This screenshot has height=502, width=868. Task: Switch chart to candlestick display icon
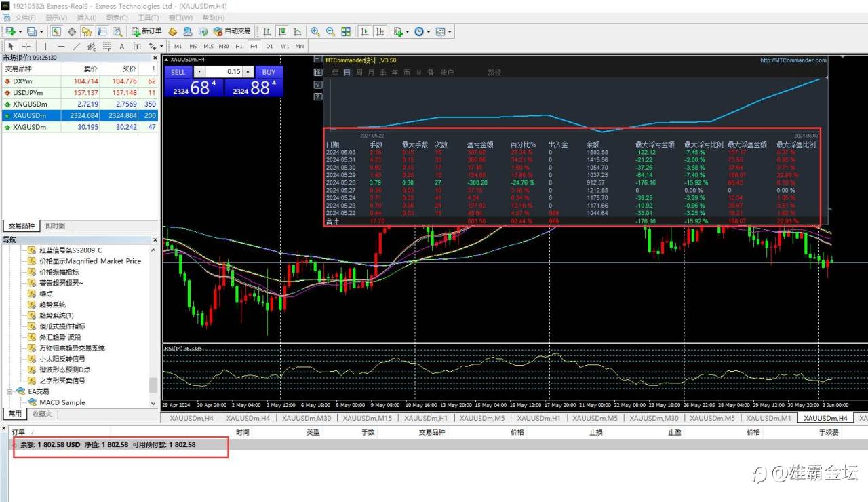point(281,31)
